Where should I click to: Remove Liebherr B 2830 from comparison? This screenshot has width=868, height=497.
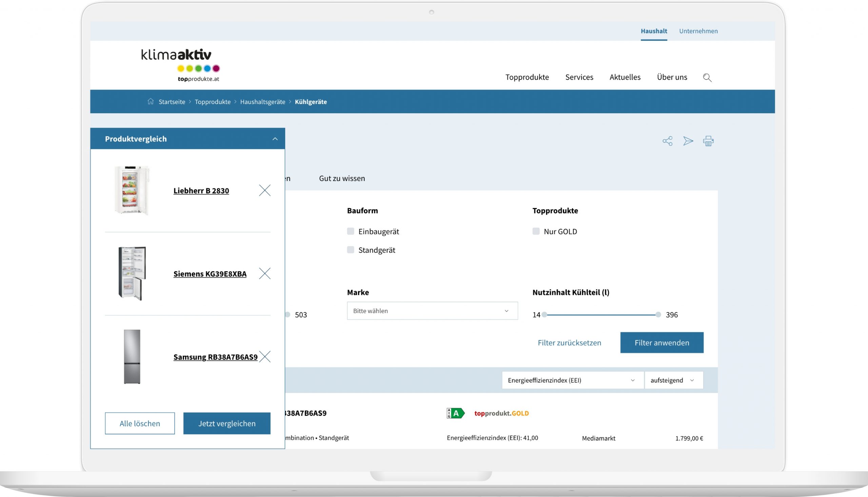(x=265, y=190)
